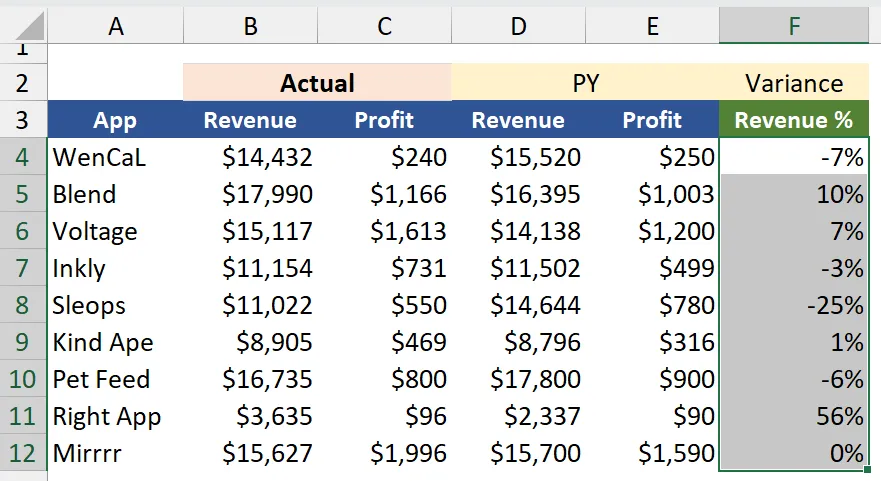This screenshot has height=481, width=881.
Task: Select the Kind Ape cell
Action: [x=116, y=342]
